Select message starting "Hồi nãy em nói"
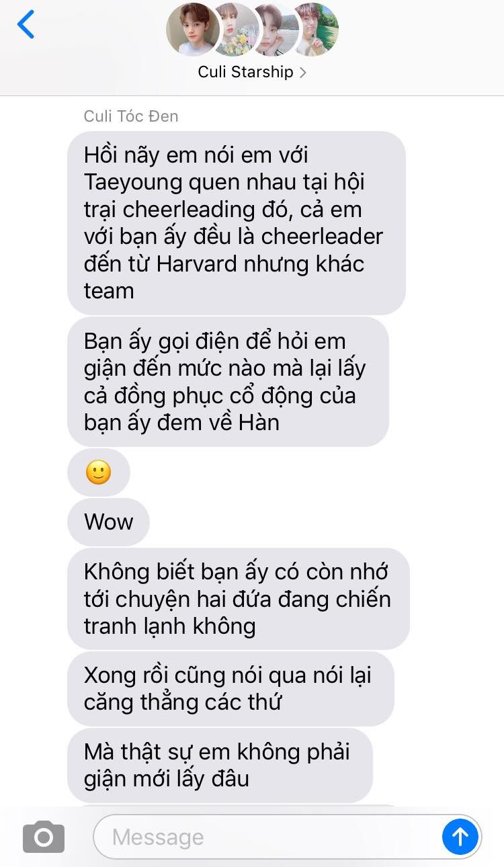 tap(237, 222)
